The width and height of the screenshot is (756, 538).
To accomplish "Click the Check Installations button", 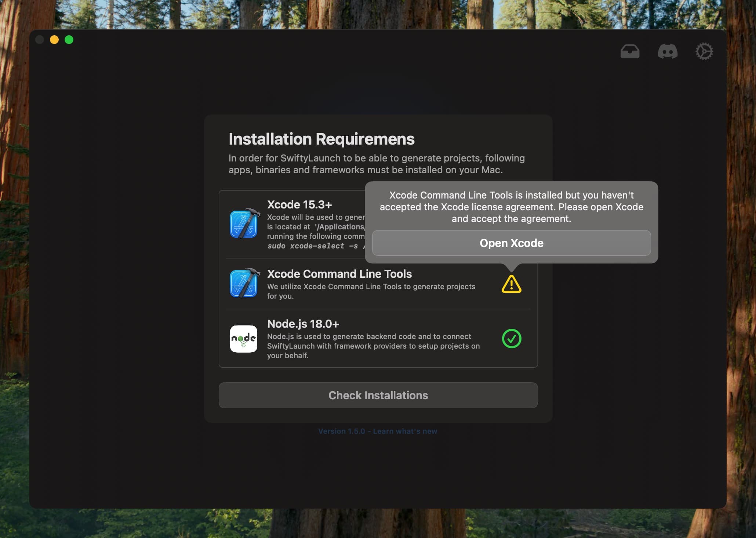I will click(x=378, y=395).
